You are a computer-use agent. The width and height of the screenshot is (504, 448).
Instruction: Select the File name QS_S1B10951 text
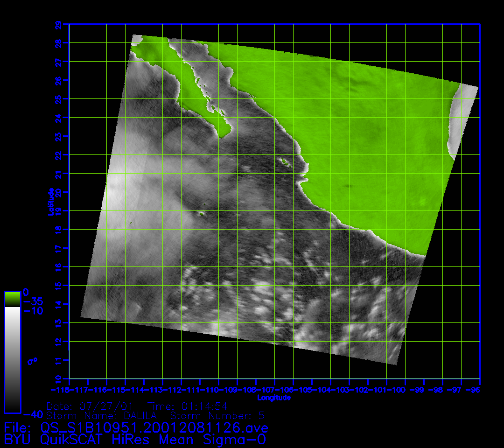point(136,427)
